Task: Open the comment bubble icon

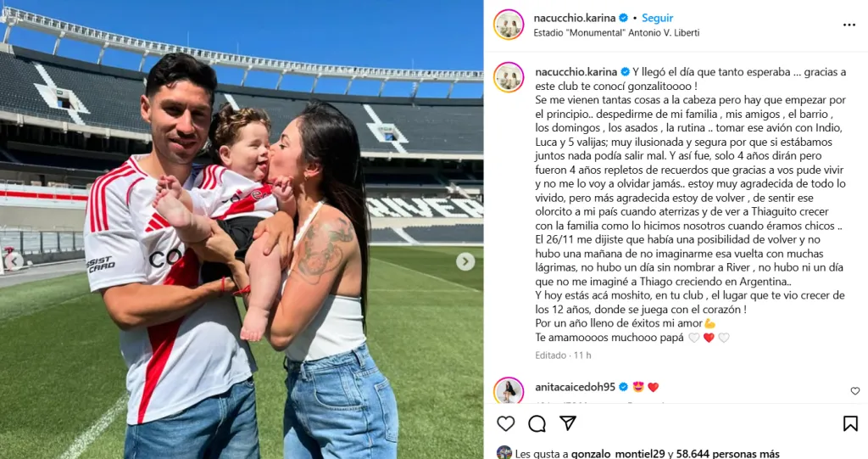Action: [537, 423]
